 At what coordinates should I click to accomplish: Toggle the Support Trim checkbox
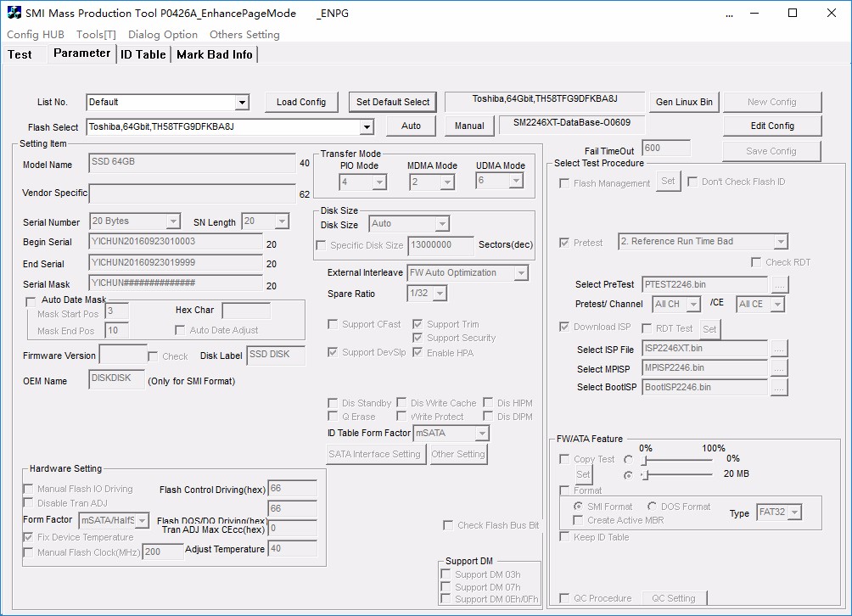pyautogui.click(x=418, y=324)
